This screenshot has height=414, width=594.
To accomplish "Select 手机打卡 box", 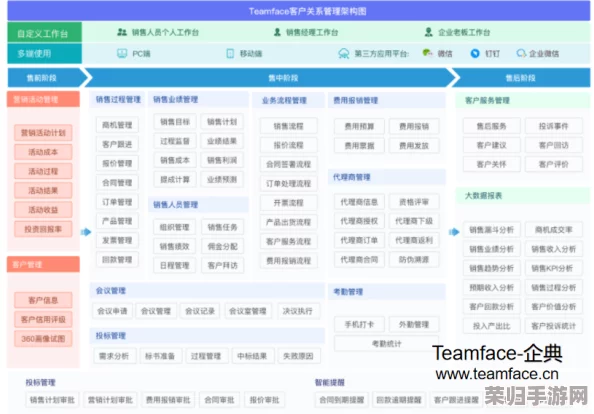I will point(359,324).
